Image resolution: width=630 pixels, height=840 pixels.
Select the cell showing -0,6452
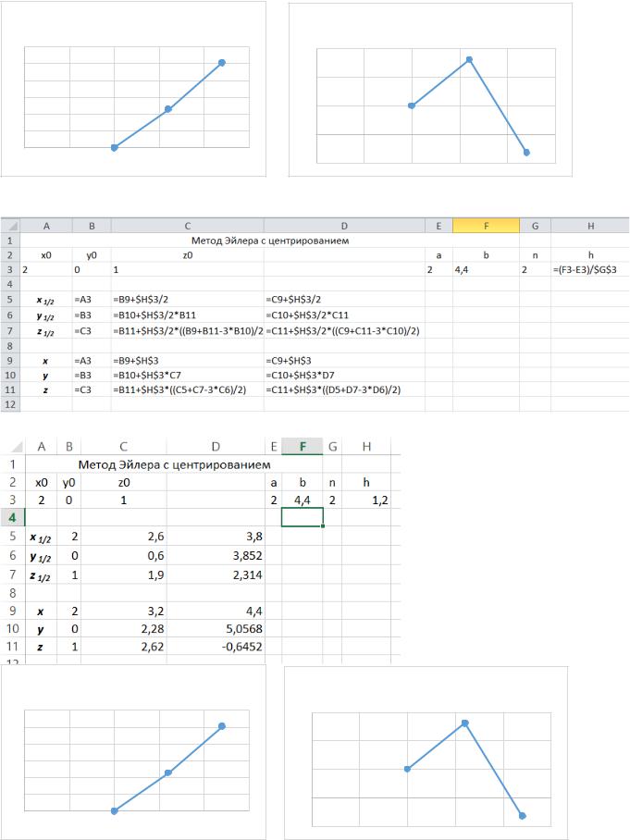pos(216,646)
